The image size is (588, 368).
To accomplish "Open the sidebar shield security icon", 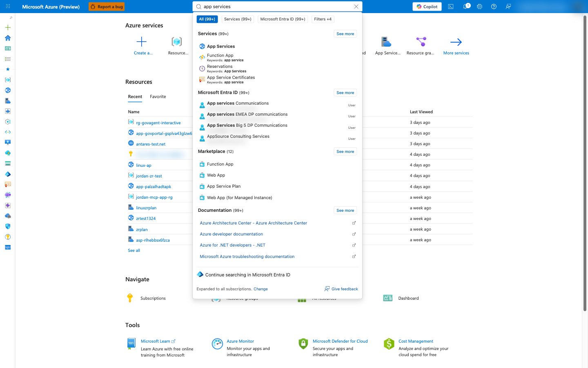I will point(8,226).
